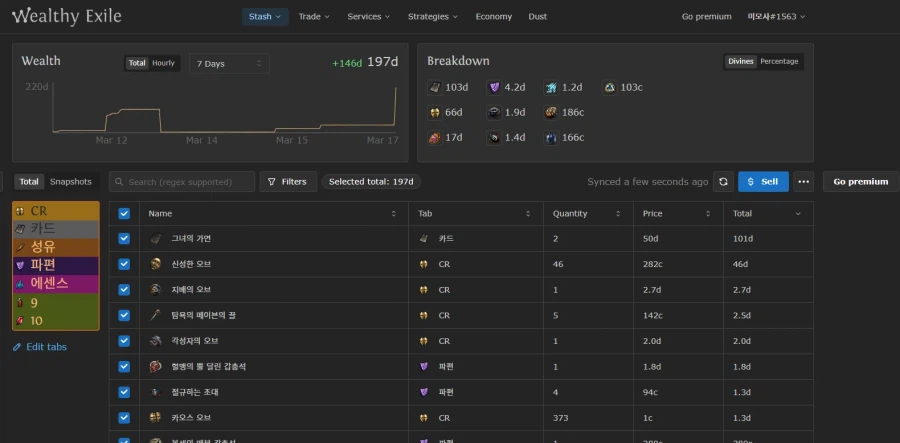
Task: Click the 4.2d fragment icon in Breakdown
Action: (494, 88)
